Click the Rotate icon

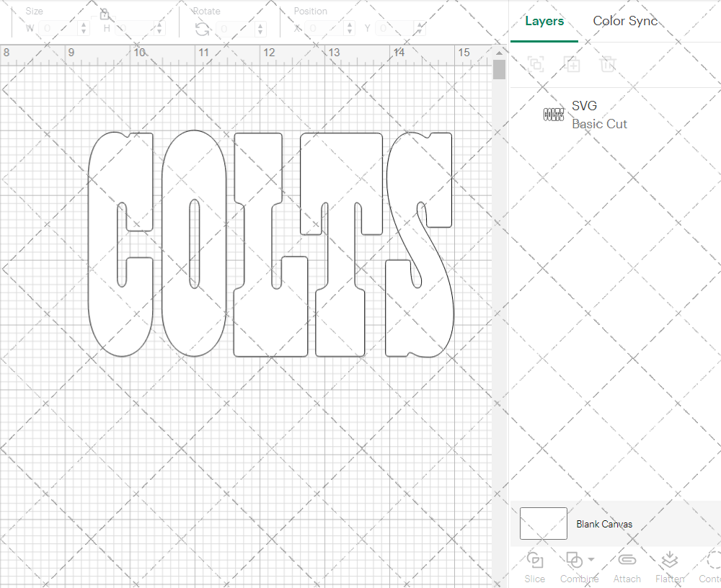tap(203, 29)
